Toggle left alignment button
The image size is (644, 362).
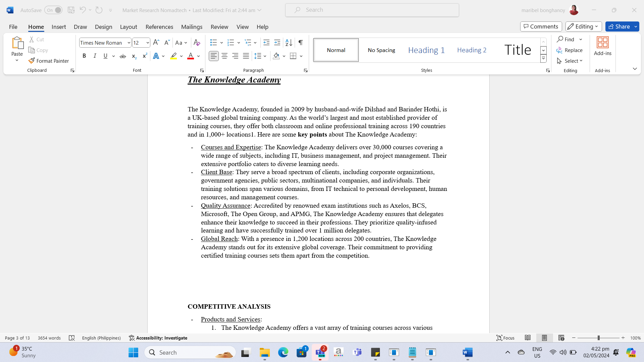coord(214,56)
